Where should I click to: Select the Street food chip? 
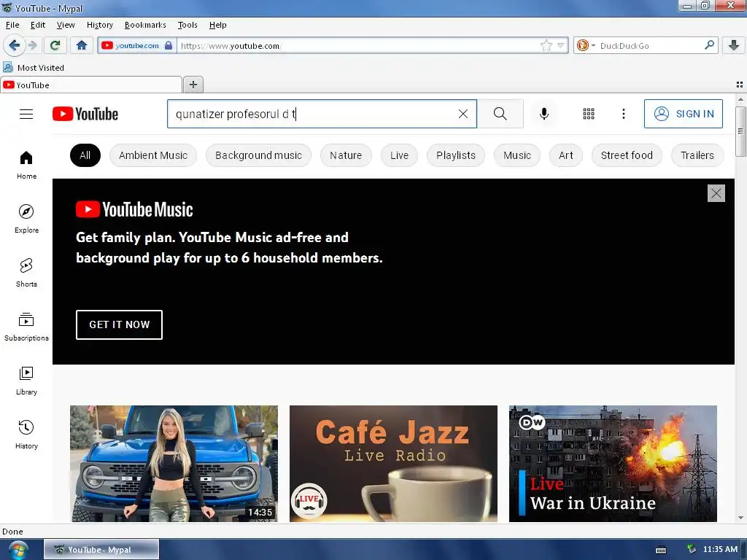click(627, 155)
